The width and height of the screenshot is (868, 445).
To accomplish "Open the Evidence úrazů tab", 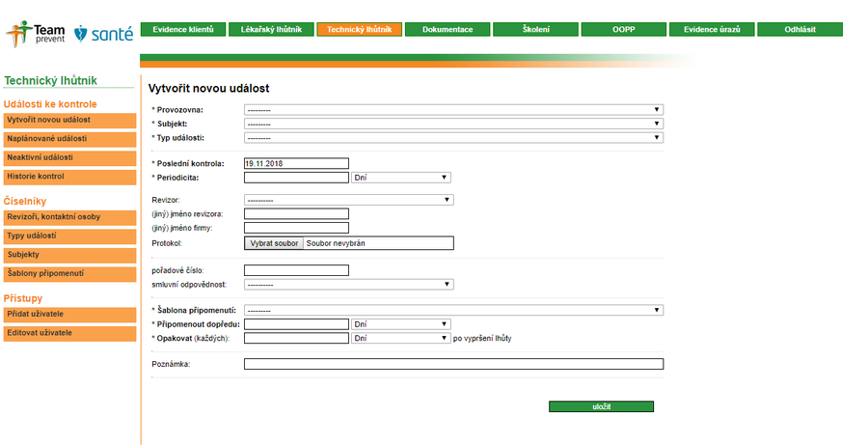I will coord(712,29).
